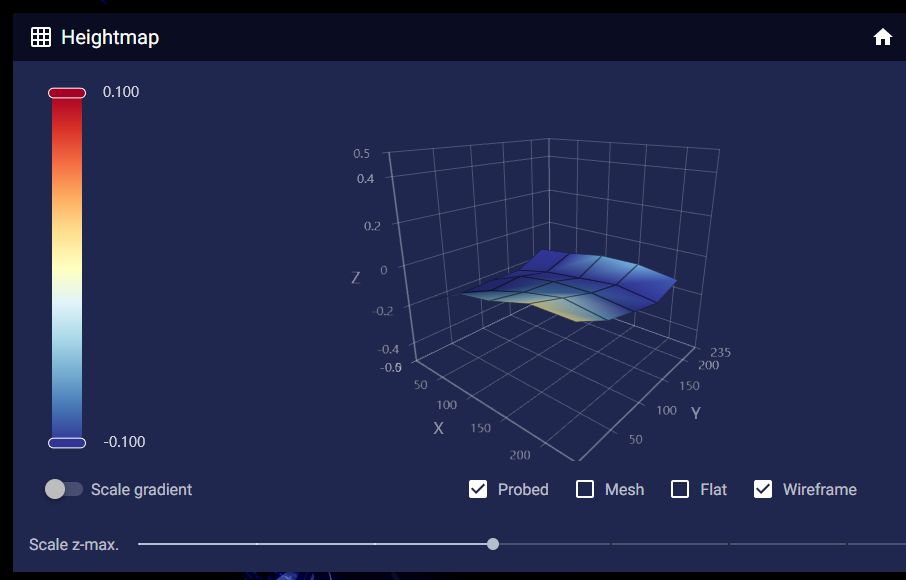Viewport: 906px width, 580px height.
Task: Click the middle of the color gradient bar
Action: pyautogui.click(x=67, y=268)
